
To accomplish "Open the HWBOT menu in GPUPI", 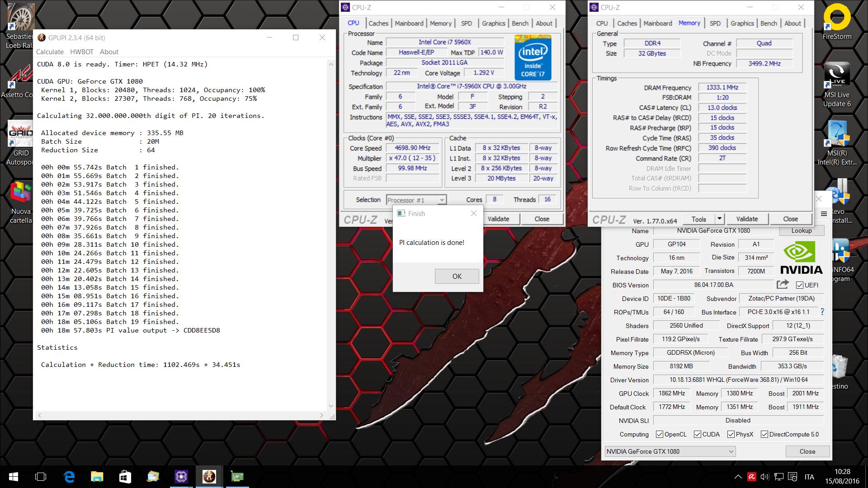I will click(x=82, y=52).
